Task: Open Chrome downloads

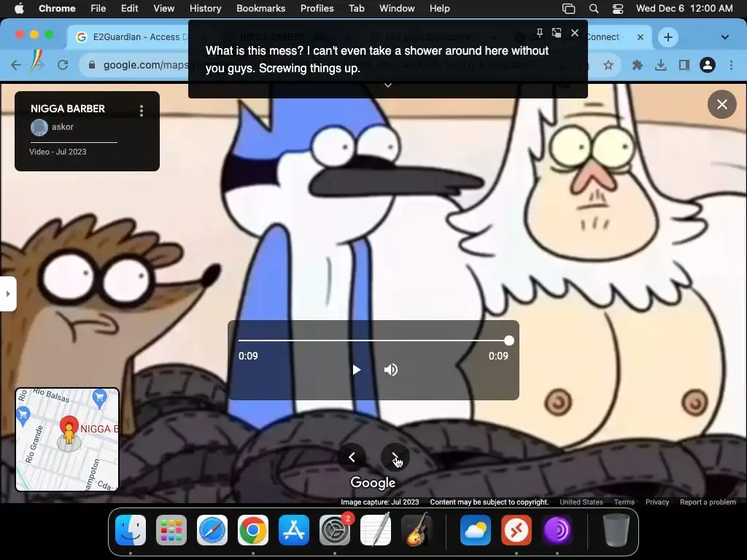Action: pyautogui.click(x=660, y=65)
